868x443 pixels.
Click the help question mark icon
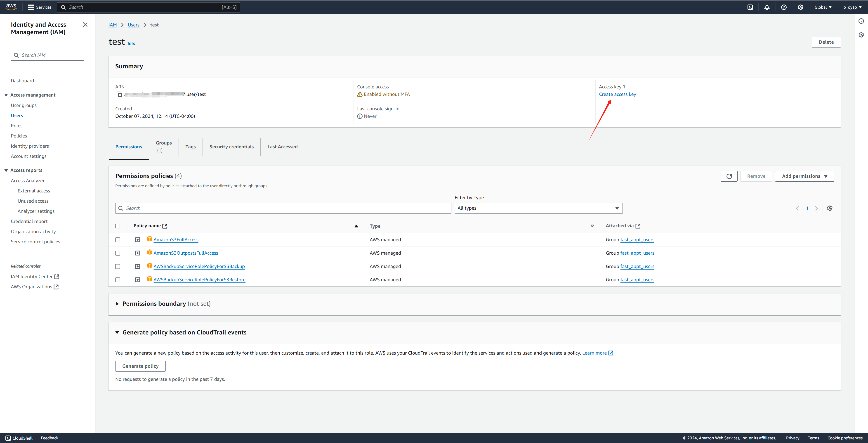pyautogui.click(x=784, y=7)
